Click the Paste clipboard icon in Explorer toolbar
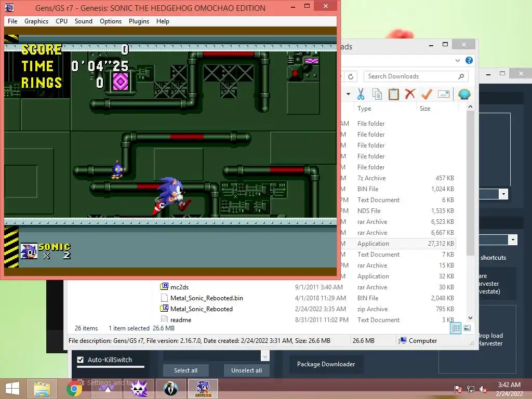The height and width of the screenshot is (399, 532). click(394, 94)
